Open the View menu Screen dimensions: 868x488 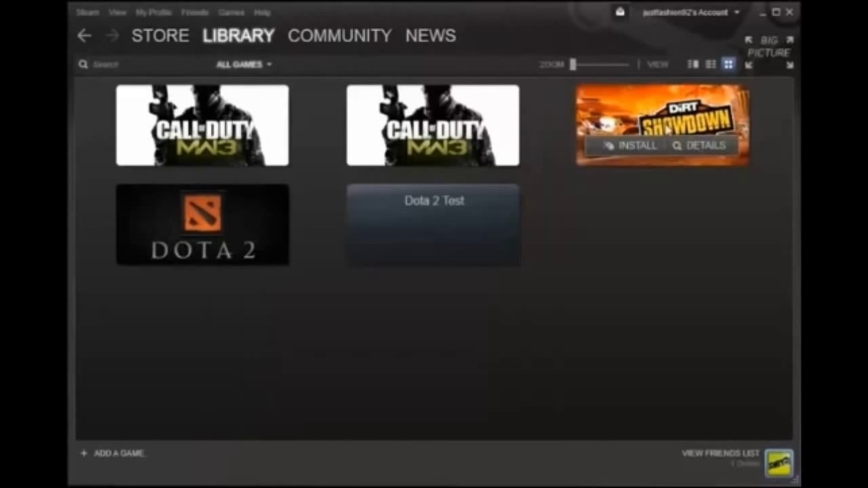tap(117, 12)
